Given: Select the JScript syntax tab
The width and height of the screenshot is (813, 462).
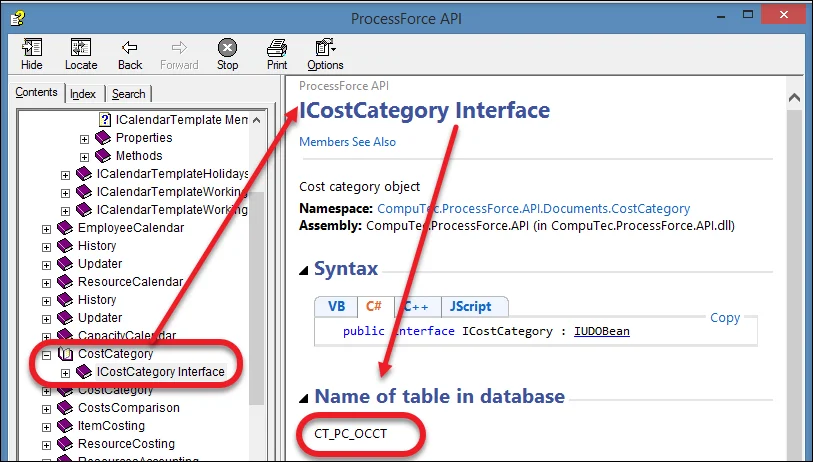Looking at the screenshot, I should (x=472, y=307).
